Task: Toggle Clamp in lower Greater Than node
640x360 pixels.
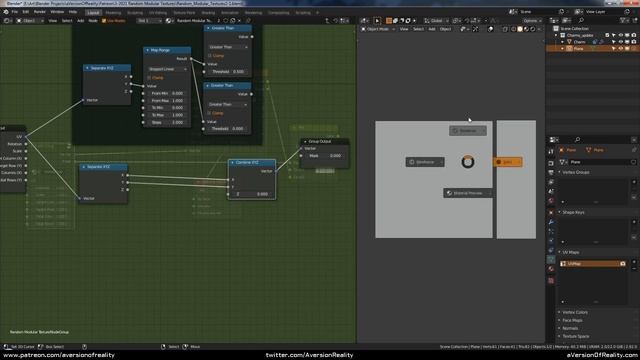Action: click(209, 113)
